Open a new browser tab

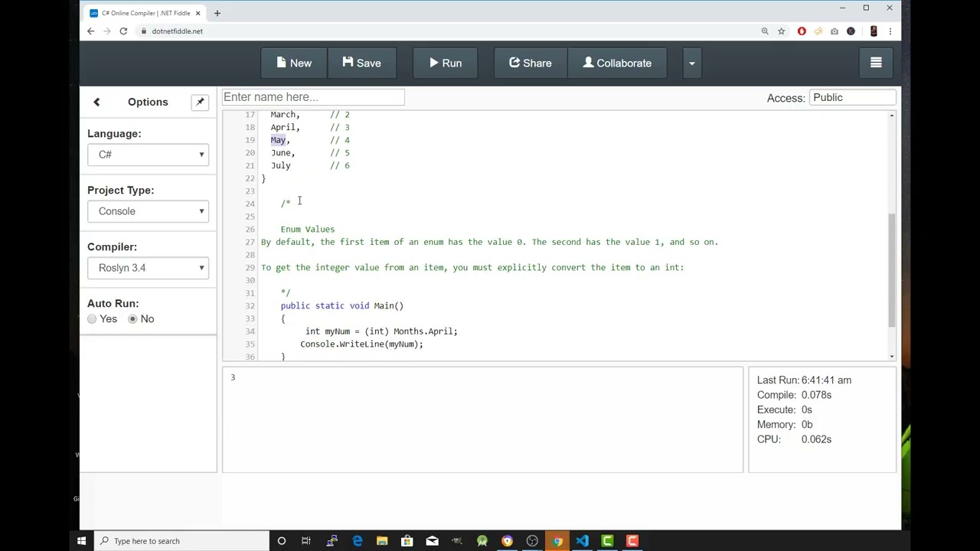pos(217,13)
